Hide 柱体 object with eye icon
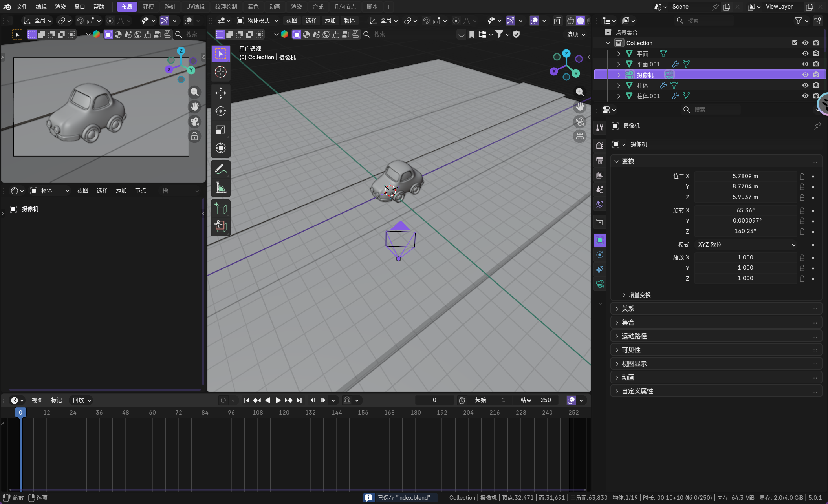The height and width of the screenshot is (504, 828). [x=805, y=85]
